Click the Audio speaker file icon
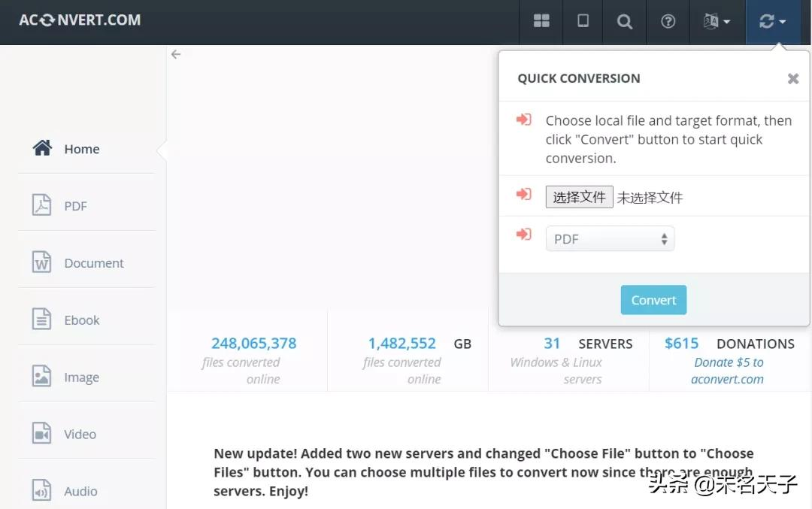The image size is (812, 509). [41, 490]
